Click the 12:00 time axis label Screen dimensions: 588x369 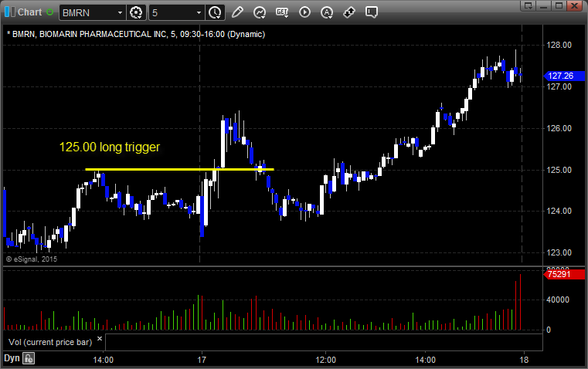325,360
